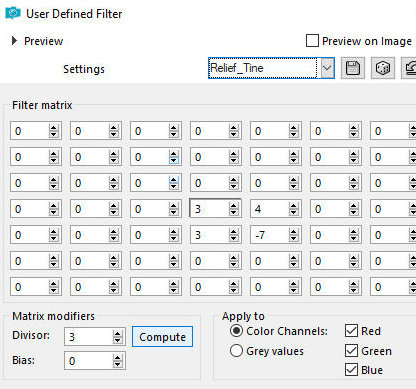This screenshot has height=389, width=416.
Task: Open the Settings preset dropdown arrow
Action: tap(327, 68)
